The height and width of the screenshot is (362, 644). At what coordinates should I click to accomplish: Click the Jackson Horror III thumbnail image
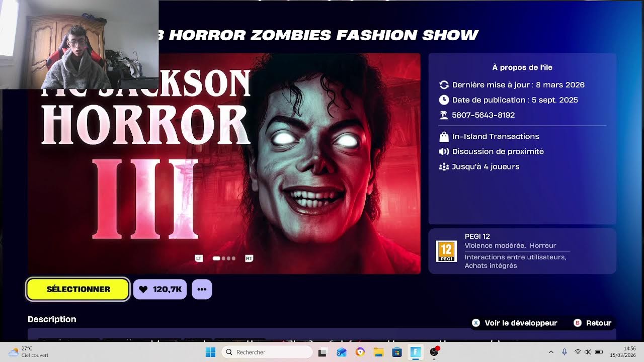click(x=224, y=163)
